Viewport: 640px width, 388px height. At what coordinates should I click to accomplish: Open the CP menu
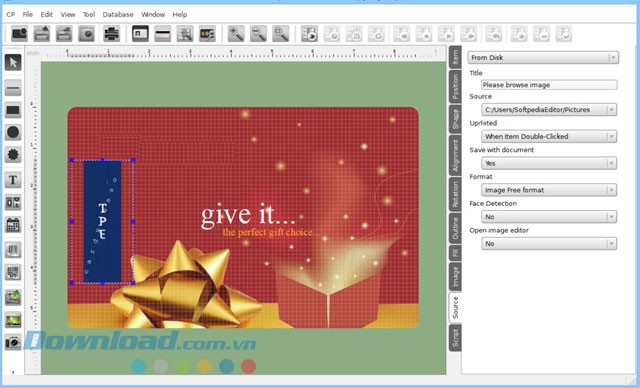coord(11,14)
